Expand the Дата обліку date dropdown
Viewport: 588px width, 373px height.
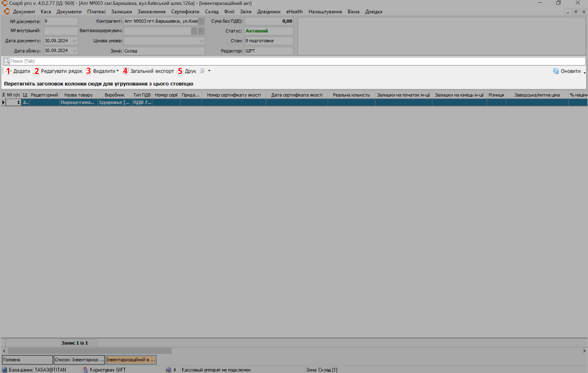(74, 51)
